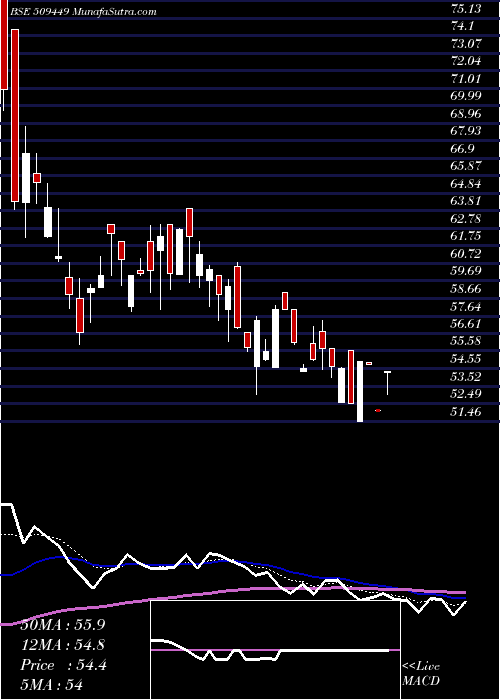Click the 73.07 price axis label
The height and width of the screenshot is (700, 500).
click(466, 44)
